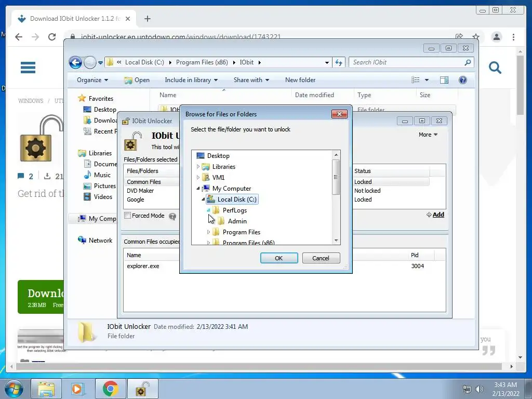Select the VM1 user icon in tree

(x=206, y=178)
